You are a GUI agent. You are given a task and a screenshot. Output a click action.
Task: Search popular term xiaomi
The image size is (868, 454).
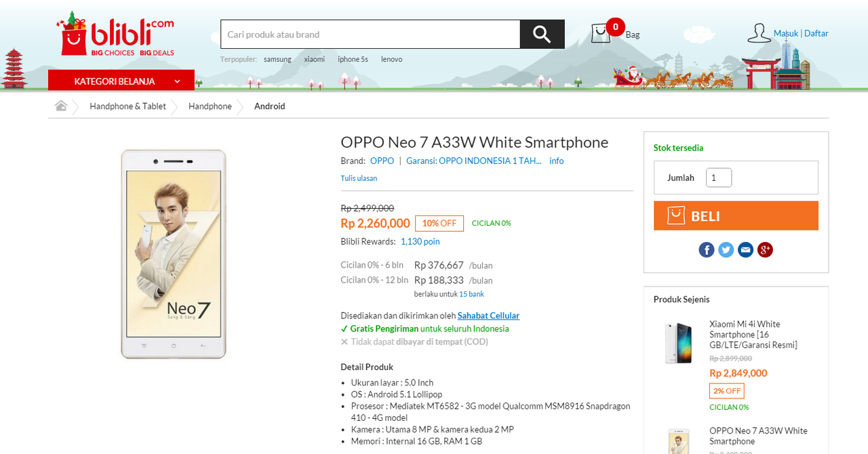tap(314, 59)
